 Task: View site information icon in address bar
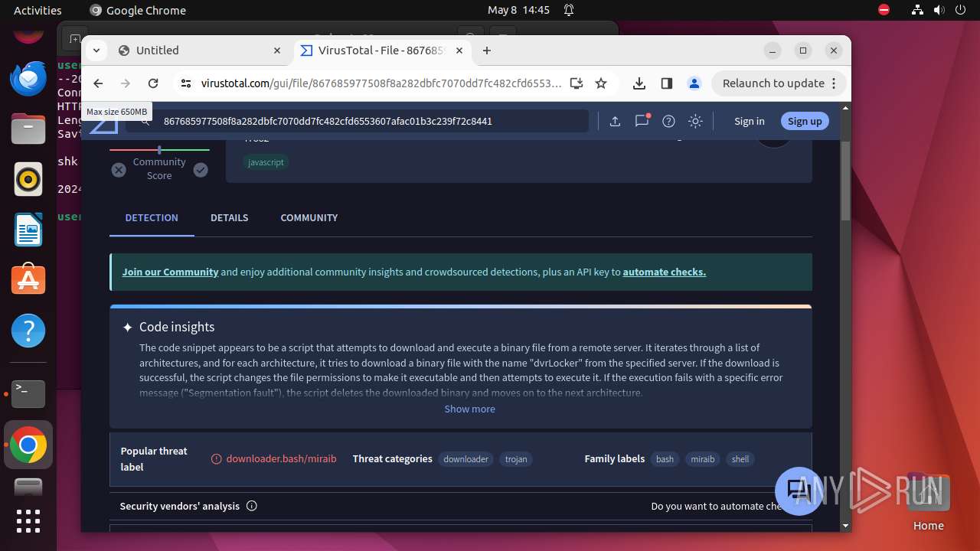point(185,83)
